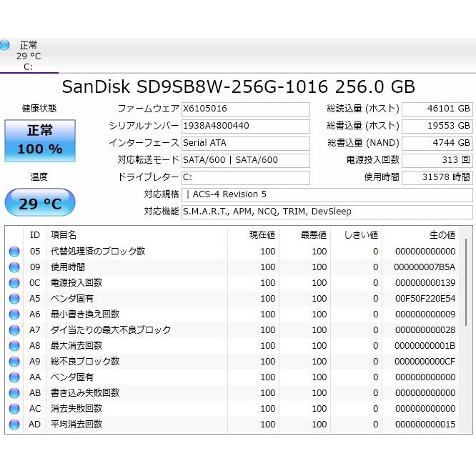
Task: Click power on hours value 31578 時間
Action: point(437,177)
